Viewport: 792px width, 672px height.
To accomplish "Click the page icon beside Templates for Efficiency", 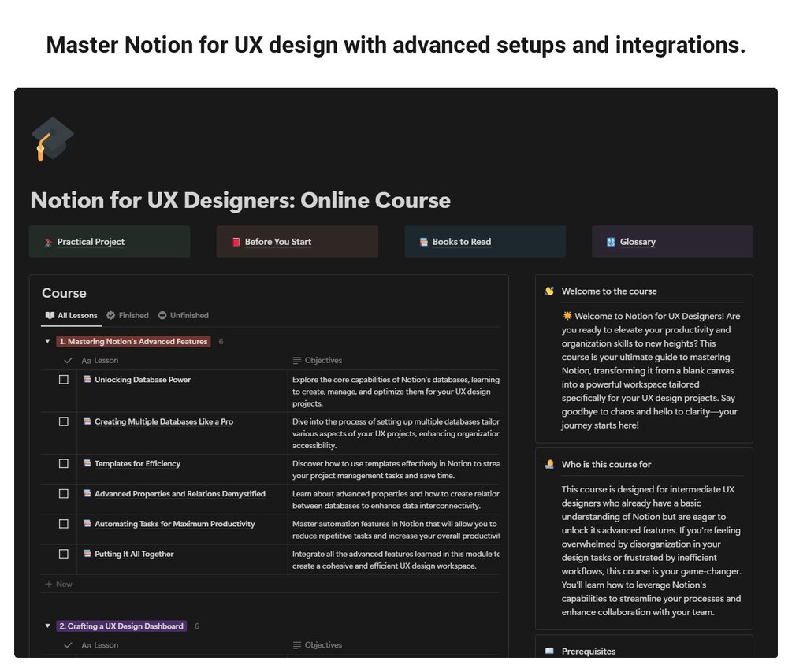I will [x=87, y=463].
